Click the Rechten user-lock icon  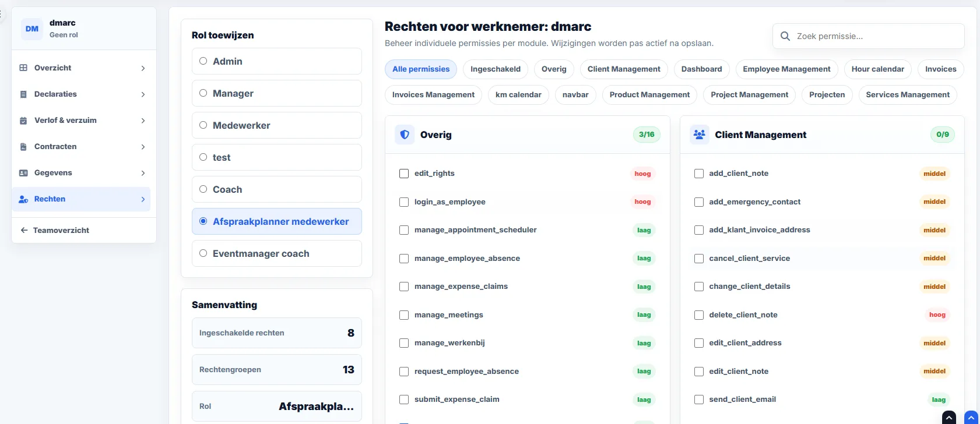click(23, 199)
